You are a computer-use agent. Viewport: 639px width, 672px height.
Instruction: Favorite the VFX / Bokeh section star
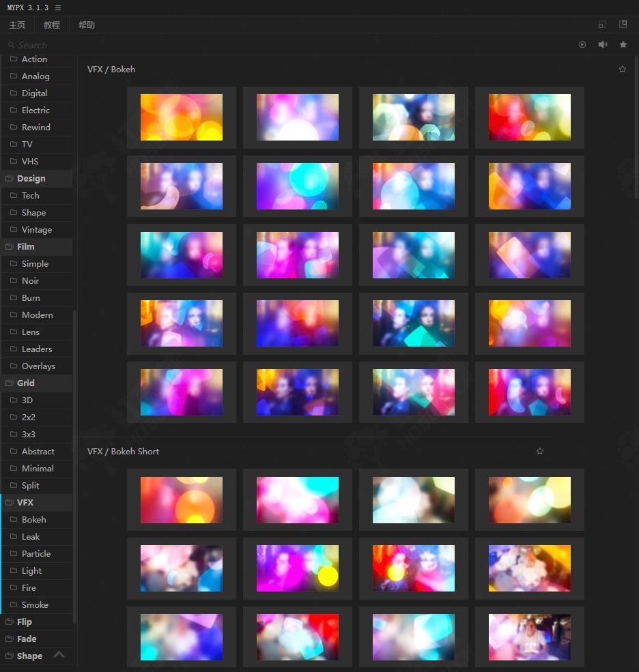pyautogui.click(x=623, y=69)
